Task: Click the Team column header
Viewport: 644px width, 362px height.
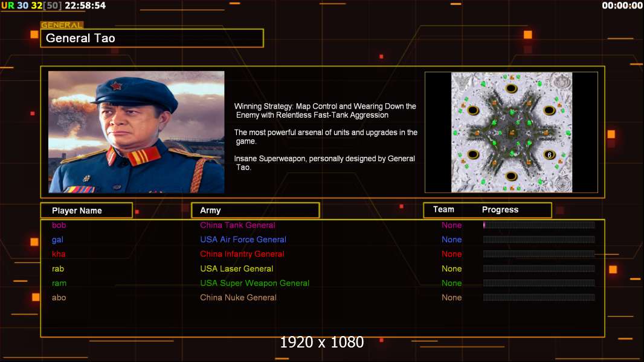Action: coord(443,209)
